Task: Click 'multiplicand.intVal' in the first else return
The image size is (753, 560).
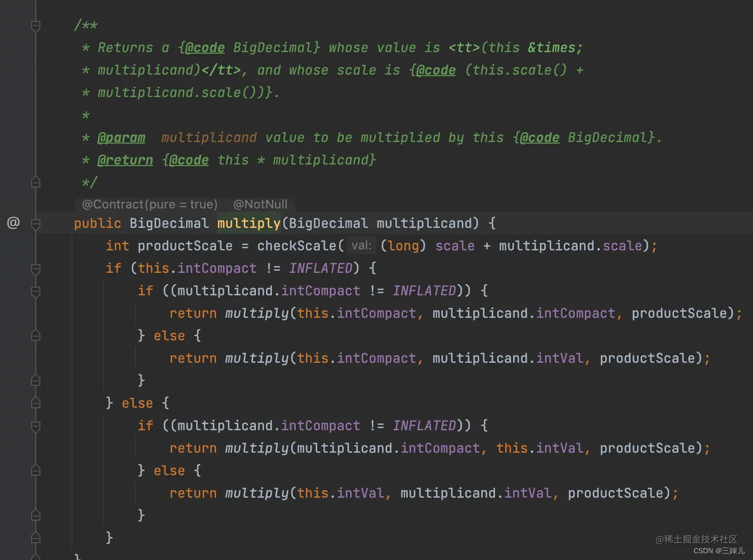Action: tap(508, 358)
